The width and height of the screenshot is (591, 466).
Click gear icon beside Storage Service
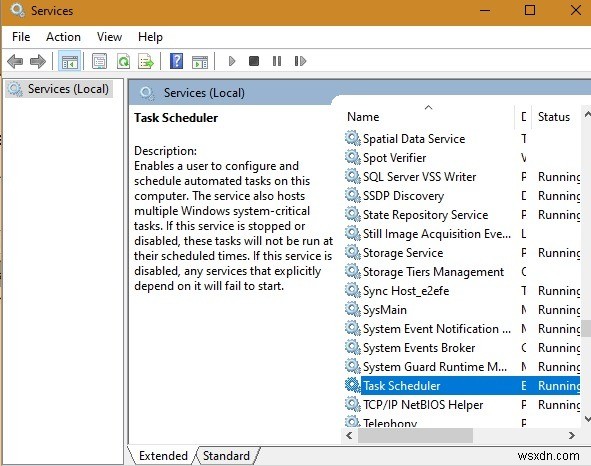coord(353,252)
